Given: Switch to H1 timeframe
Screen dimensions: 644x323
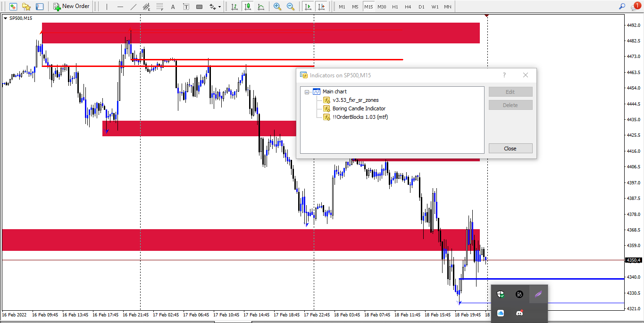Looking at the screenshot, I should click(395, 7).
